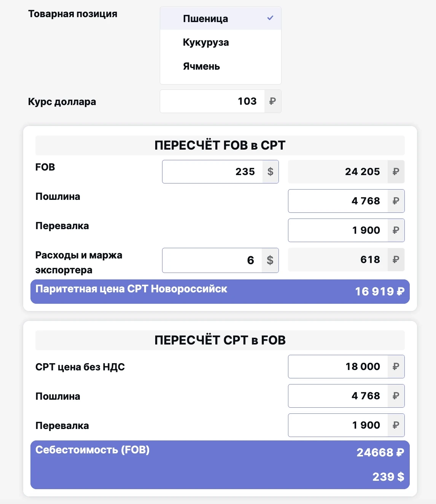The width and height of the screenshot is (436, 504).
Task: Click the Пошлина field in the CPT-to-FOB section
Action: point(338,396)
